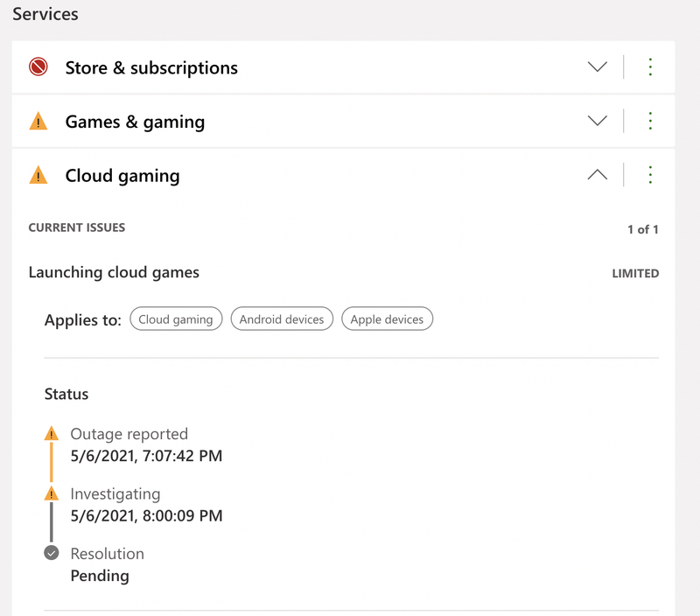Viewport: 700px width, 616px height.
Task: Expand the Store & subscriptions section
Action: [x=597, y=67]
